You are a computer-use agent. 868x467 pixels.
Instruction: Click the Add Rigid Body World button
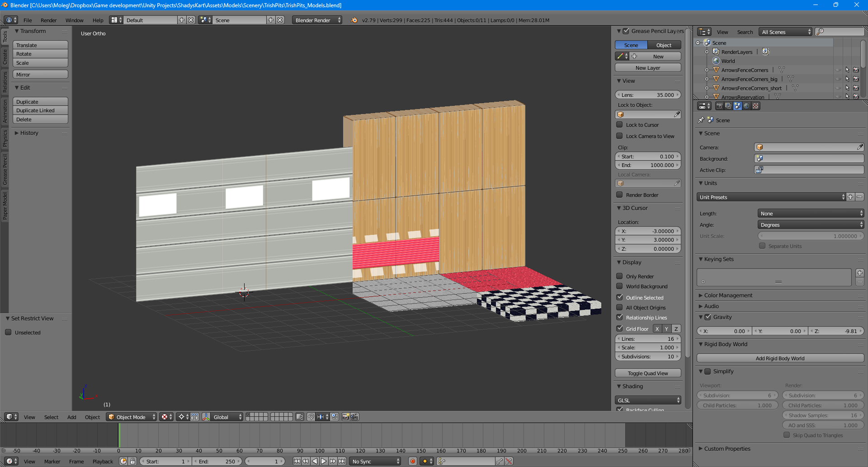tap(780, 358)
